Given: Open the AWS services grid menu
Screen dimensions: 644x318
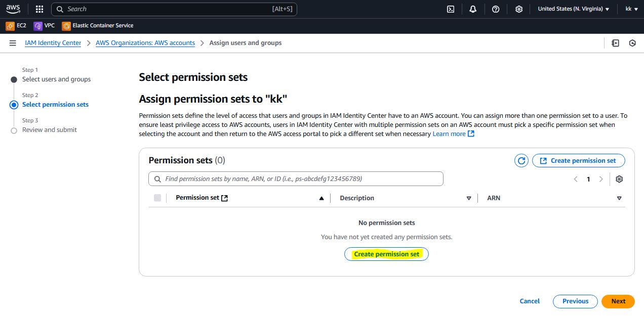Looking at the screenshot, I should [39, 9].
